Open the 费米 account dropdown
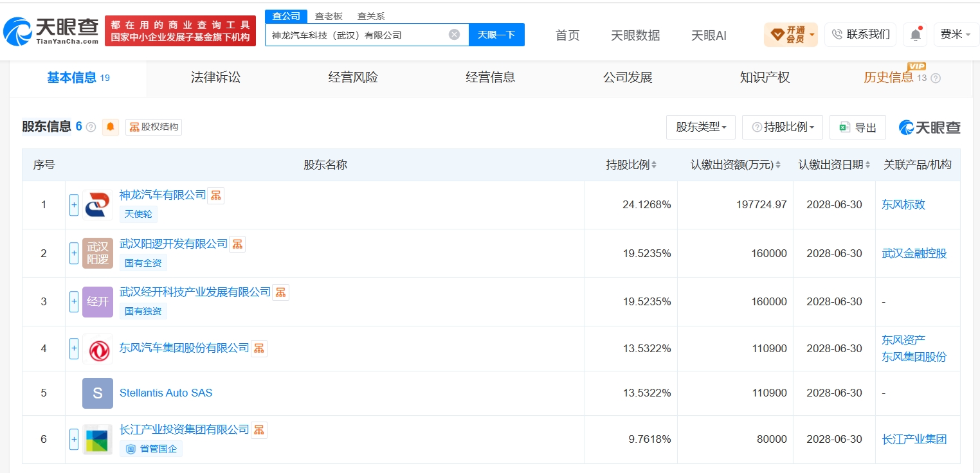Screen dimensions: 980x473 (x=956, y=35)
